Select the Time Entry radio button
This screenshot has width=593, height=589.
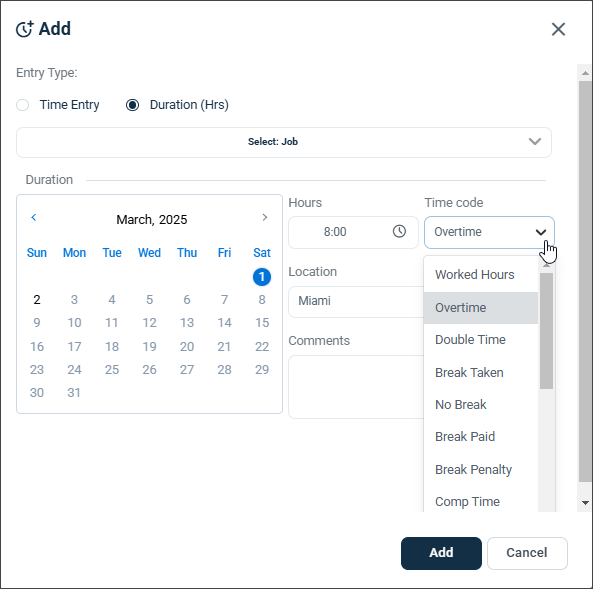pos(23,105)
